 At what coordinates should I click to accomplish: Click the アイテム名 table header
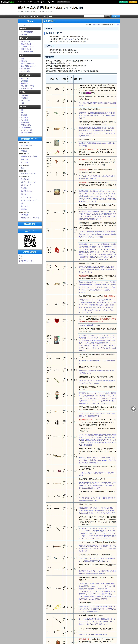point(54,79)
